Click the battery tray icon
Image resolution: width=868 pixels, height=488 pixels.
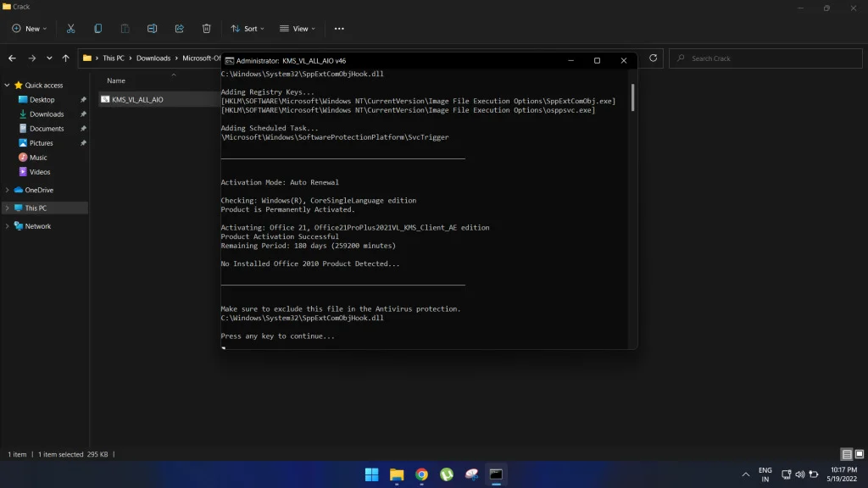tap(814, 474)
